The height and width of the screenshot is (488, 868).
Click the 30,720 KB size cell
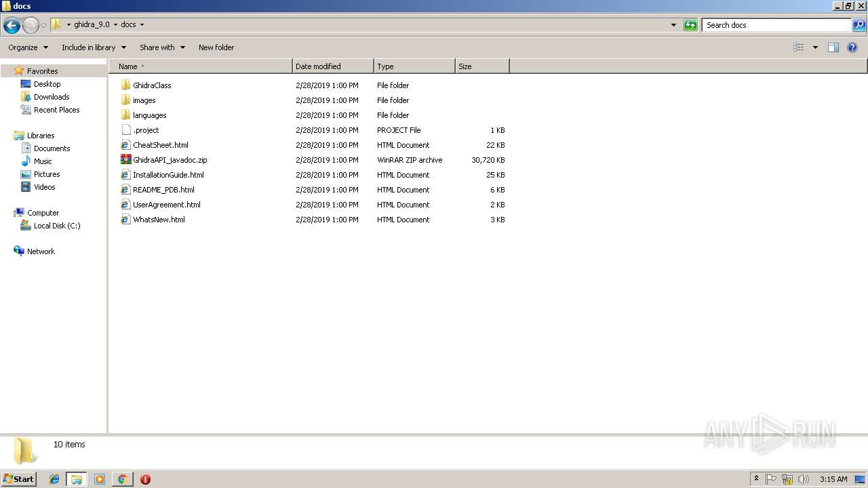tap(488, 160)
